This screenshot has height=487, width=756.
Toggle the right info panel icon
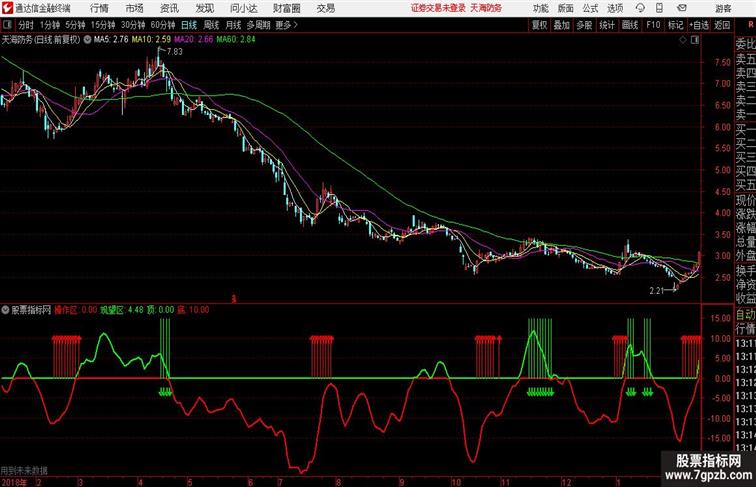(x=695, y=40)
